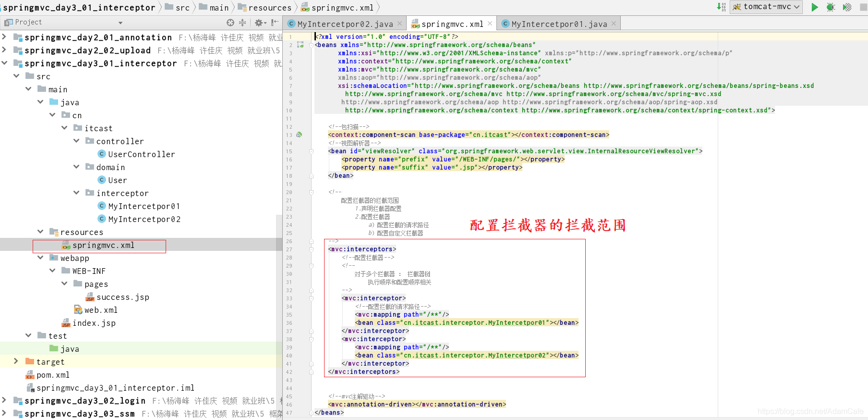The height and width of the screenshot is (420, 868).
Task: Click the index.jsp file icon
Action: pos(66,323)
